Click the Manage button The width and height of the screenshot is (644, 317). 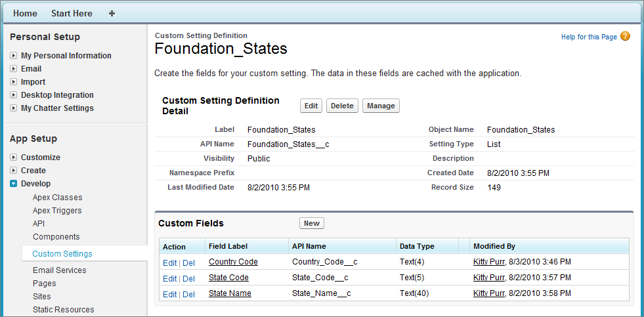pyautogui.click(x=381, y=106)
